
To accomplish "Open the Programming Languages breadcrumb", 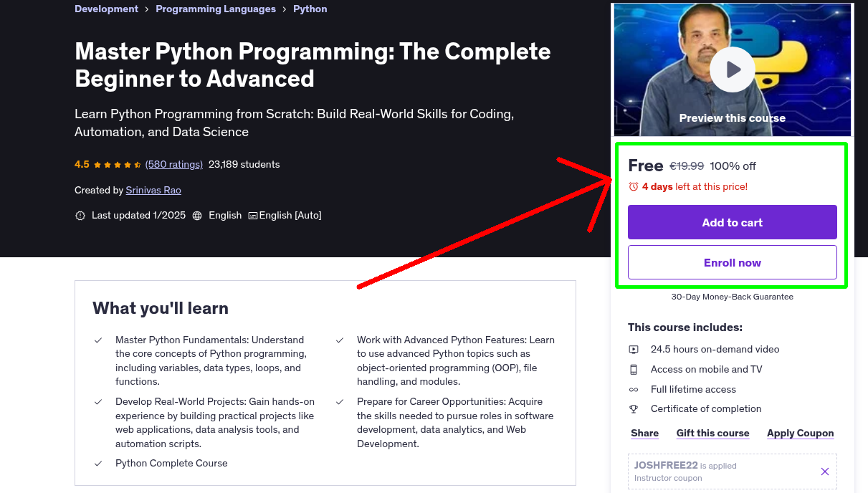I will tap(216, 9).
